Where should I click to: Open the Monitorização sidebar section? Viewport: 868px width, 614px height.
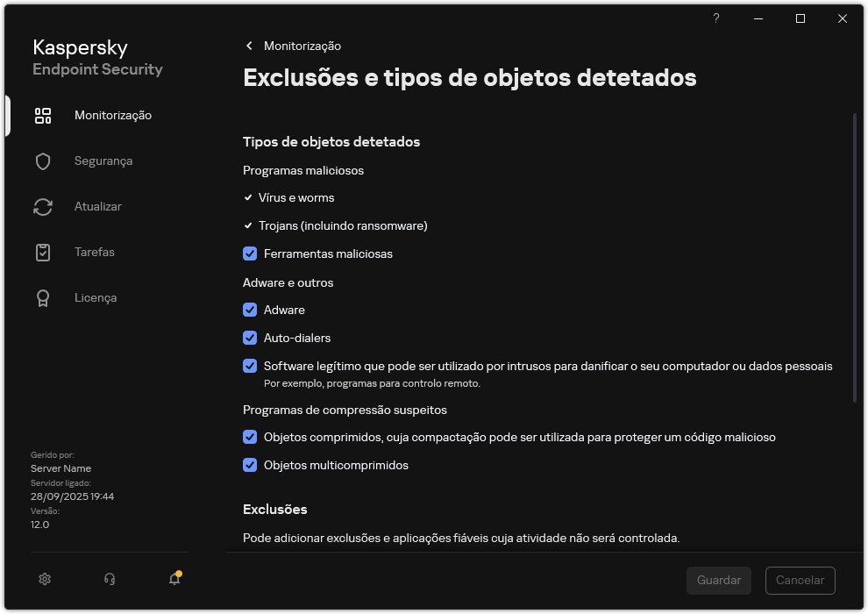(x=114, y=115)
